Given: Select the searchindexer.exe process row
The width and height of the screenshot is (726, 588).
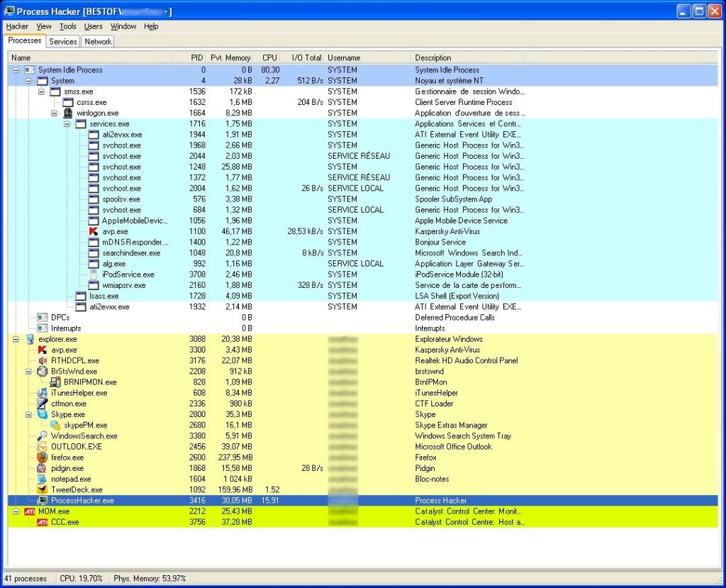Looking at the screenshot, I should [363, 253].
